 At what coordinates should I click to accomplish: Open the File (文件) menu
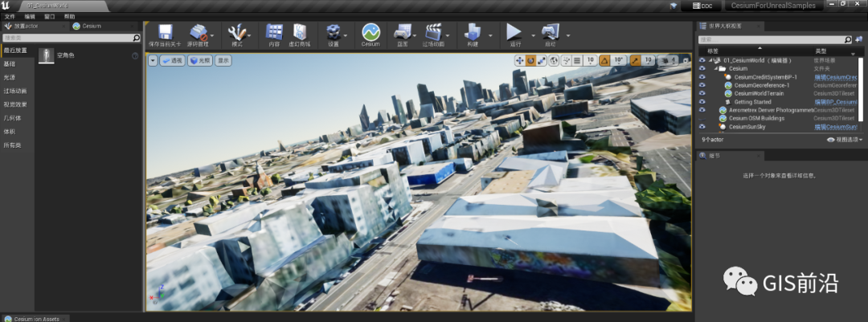[10, 17]
